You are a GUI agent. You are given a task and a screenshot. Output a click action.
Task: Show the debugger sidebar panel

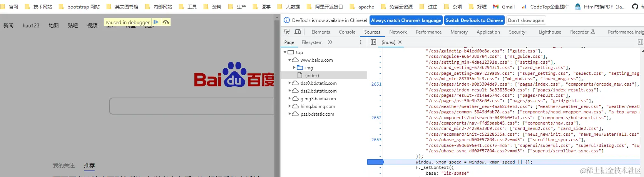(x=640, y=42)
